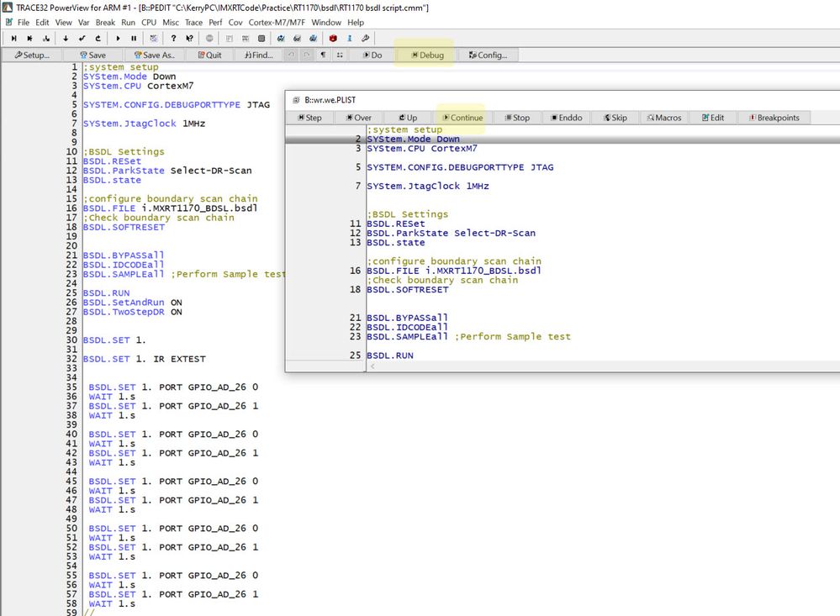Click the Do button to run script

[x=372, y=55]
